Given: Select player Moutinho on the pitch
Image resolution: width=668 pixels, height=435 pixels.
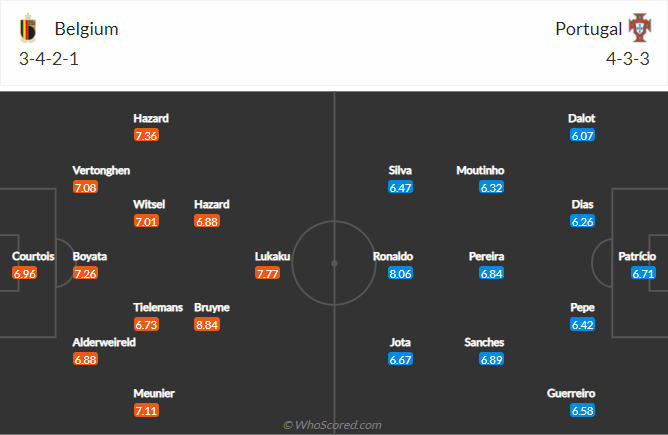Looking at the screenshot, I should click(x=479, y=171).
